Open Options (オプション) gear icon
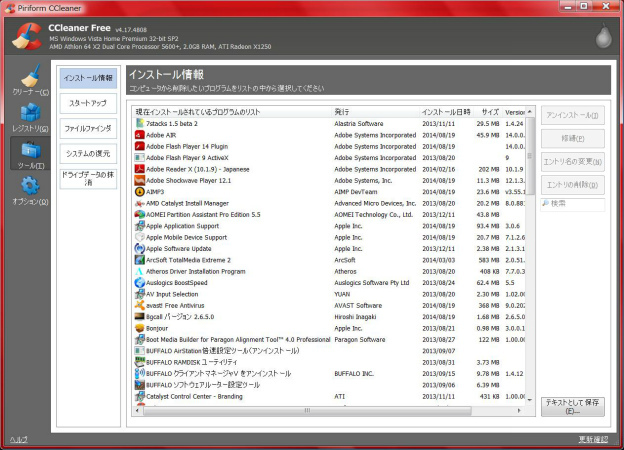The width and height of the screenshot is (624, 450). click(x=30, y=185)
